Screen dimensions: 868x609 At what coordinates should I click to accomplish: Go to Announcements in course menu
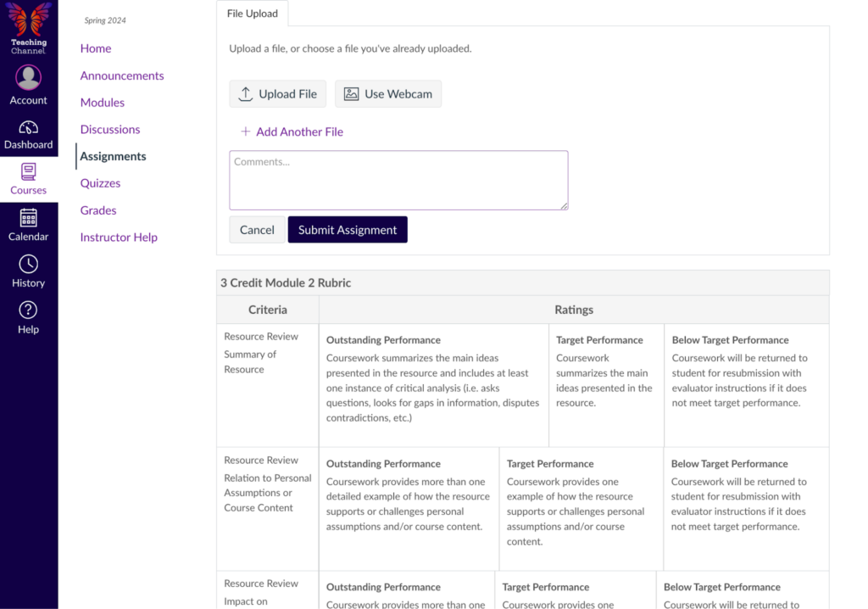click(122, 75)
